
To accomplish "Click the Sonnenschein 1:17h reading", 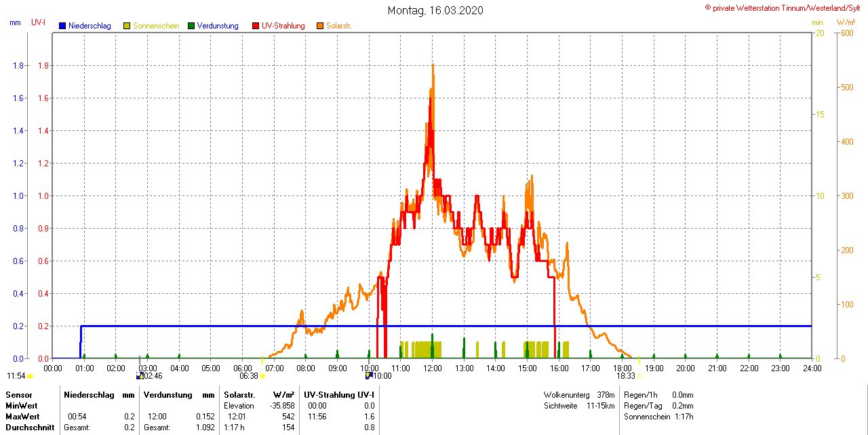I will coord(658,417).
